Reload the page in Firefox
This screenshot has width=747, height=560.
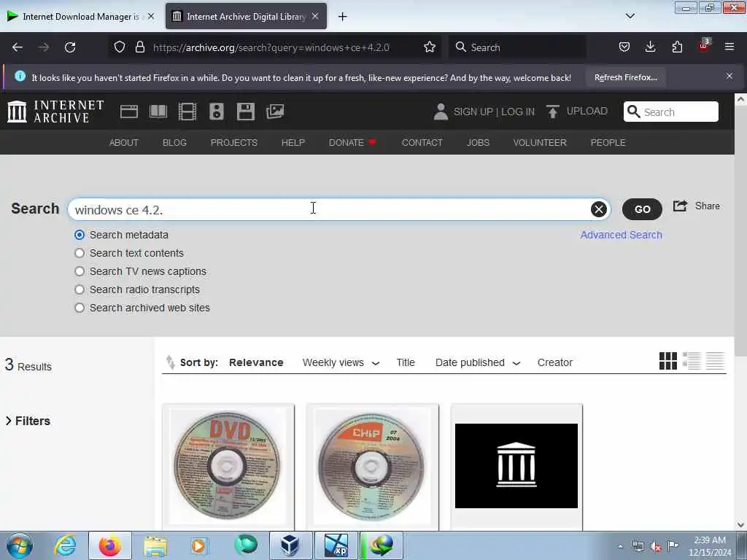(x=70, y=47)
